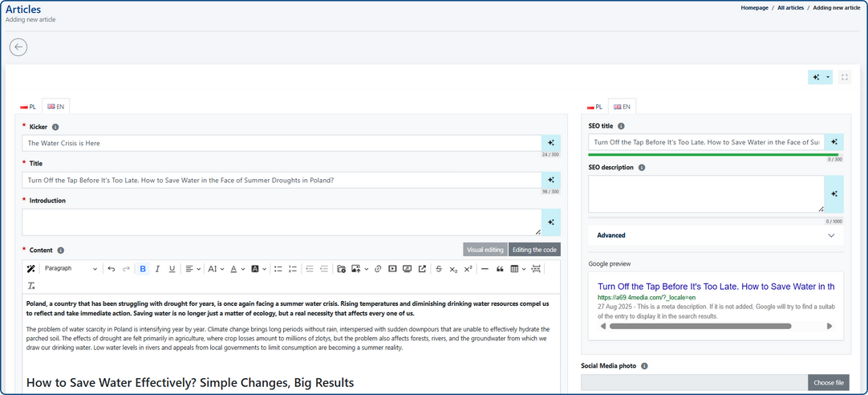Image resolution: width=868 pixels, height=395 pixels.
Task: Click the back arrow circle button
Action: (18, 47)
